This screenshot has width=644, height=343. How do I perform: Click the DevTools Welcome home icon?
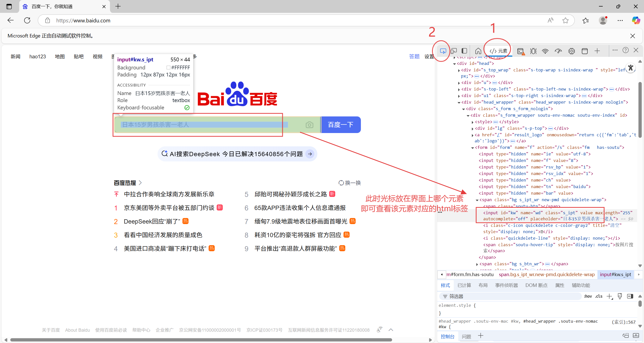[x=478, y=51]
